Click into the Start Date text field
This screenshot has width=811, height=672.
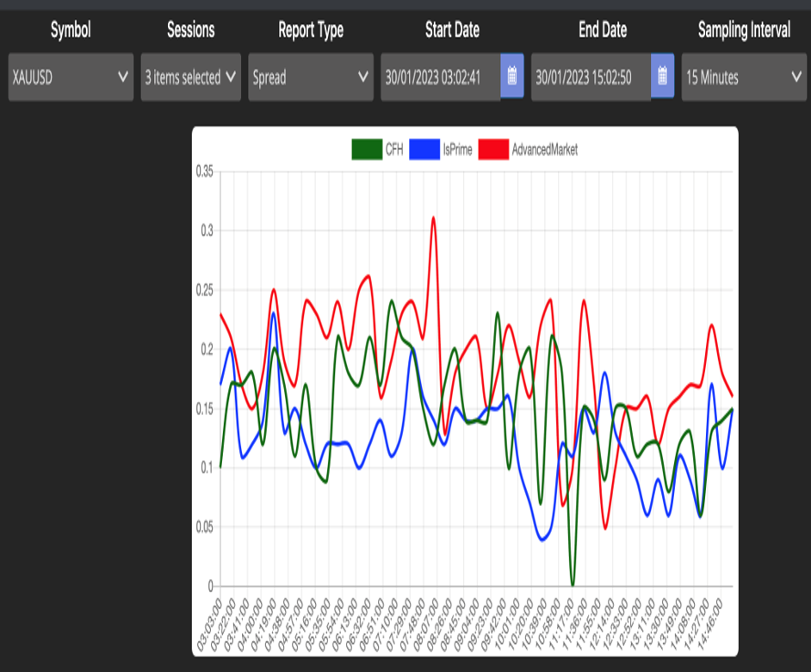tap(439, 77)
